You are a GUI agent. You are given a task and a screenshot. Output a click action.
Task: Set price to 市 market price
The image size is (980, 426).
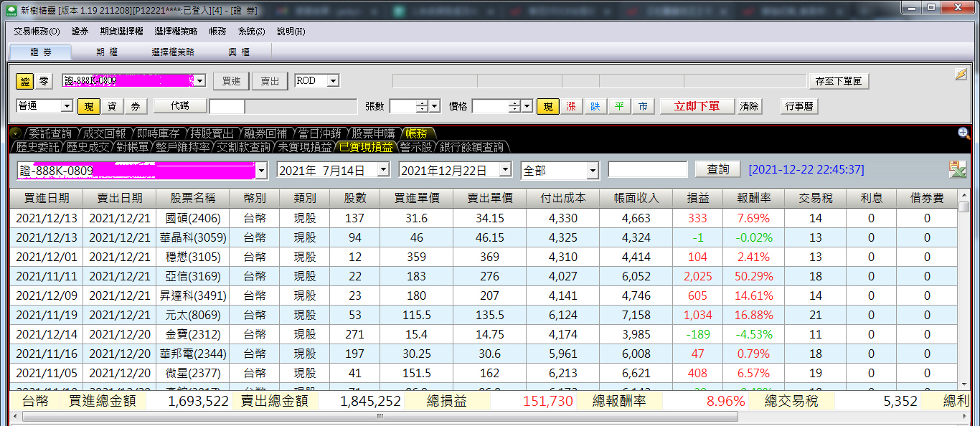(643, 106)
